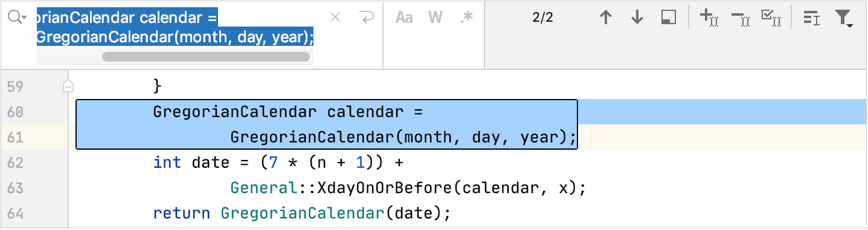Open search results in find window
The image size is (868, 230).
[668, 18]
